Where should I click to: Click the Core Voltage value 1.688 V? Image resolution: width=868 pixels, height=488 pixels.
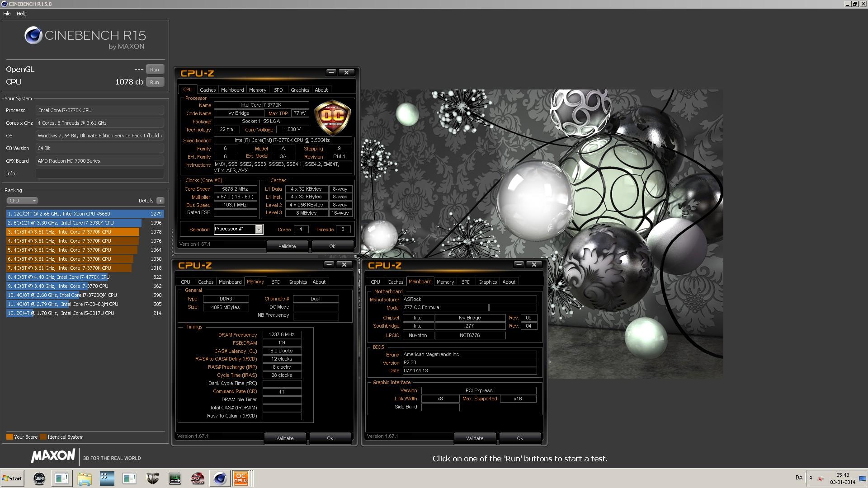pyautogui.click(x=292, y=129)
